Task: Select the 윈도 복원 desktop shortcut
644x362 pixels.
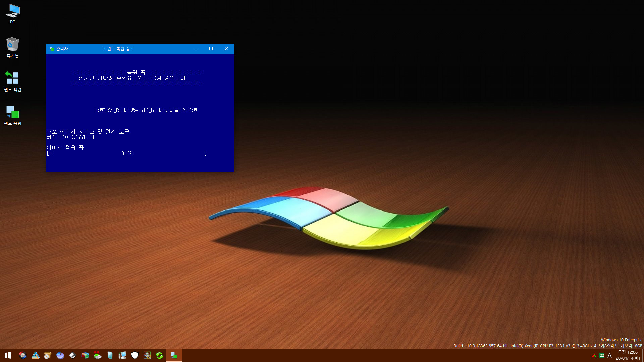Action: [x=13, y=115]
